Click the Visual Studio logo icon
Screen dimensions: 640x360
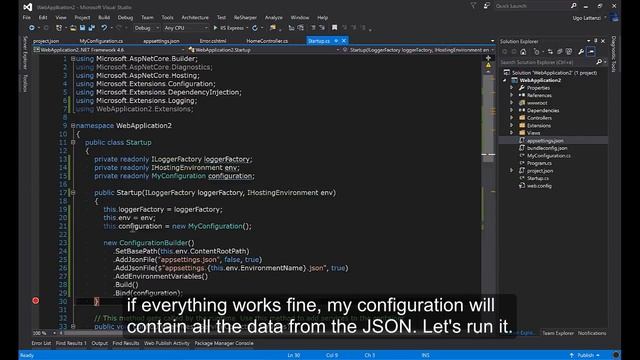coord(28,7)
